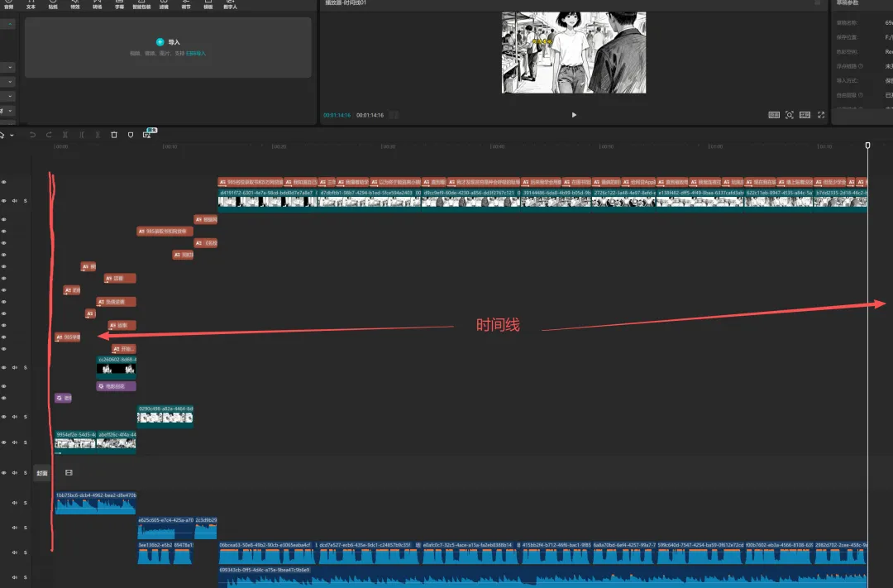Screen dimensions: 893x588
Task: Mute the audio track containing clip 1bb75bc6-dcb4
Action: click(15, 503)
